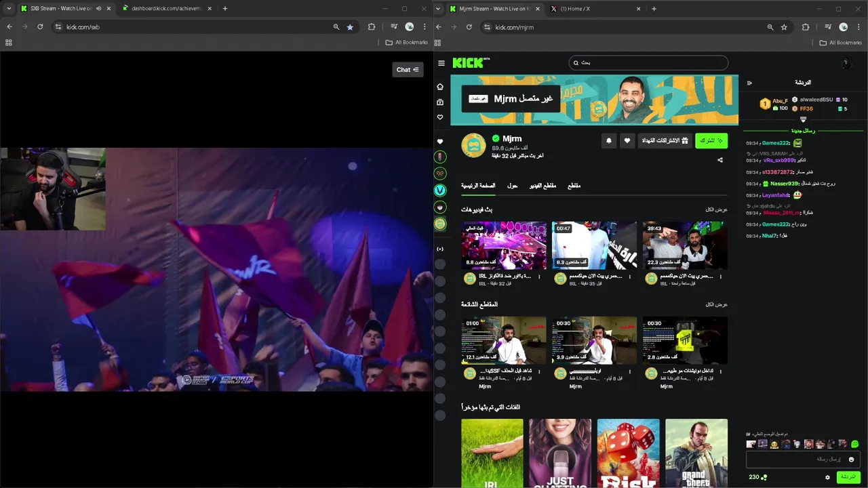Click the Chat toggle button on SXB stream
868x488 pixels.
coord(408,69)
